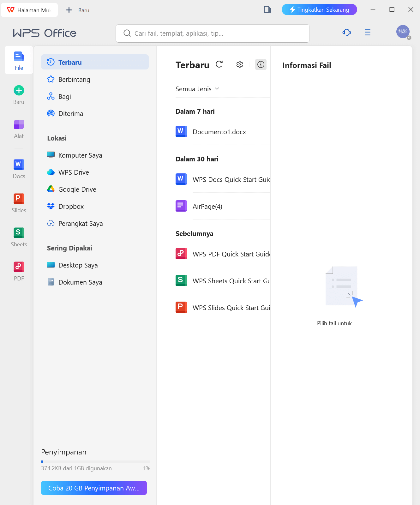This screenshot has width=420, height=505.
Task: Expand the Semua Jenis file type filter
Action: (197, 89)
